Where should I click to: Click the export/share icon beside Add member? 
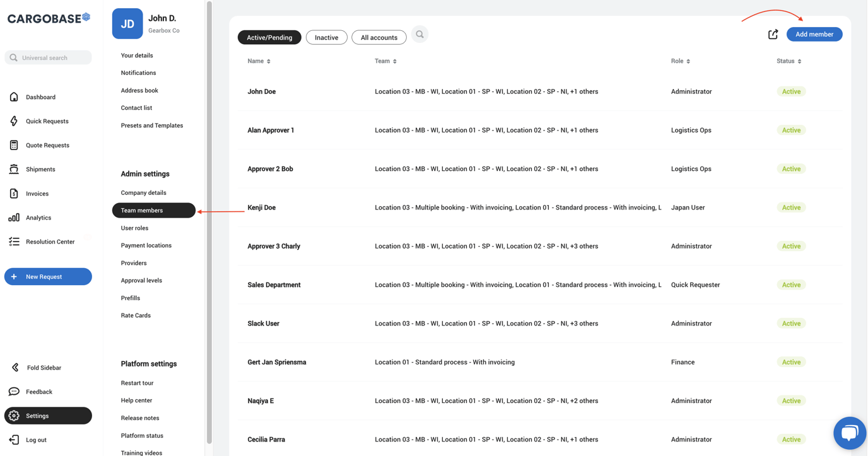pyautogui.click(x=773, y=35)
